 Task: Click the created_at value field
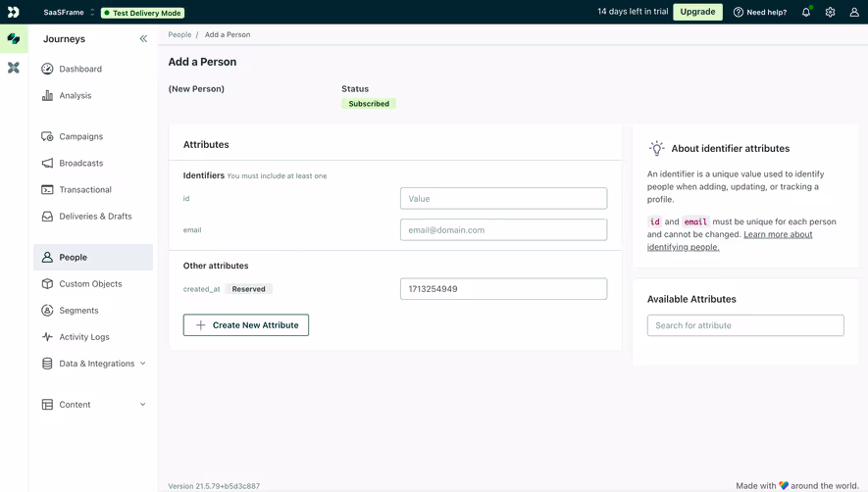503,288
